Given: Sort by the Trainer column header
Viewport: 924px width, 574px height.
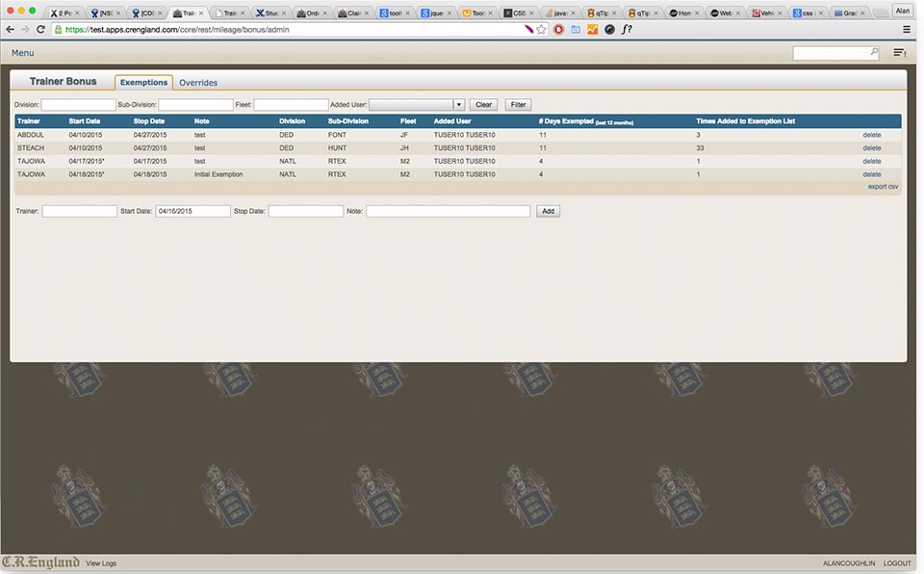Looking at the screenshot, I should [28, 121].
